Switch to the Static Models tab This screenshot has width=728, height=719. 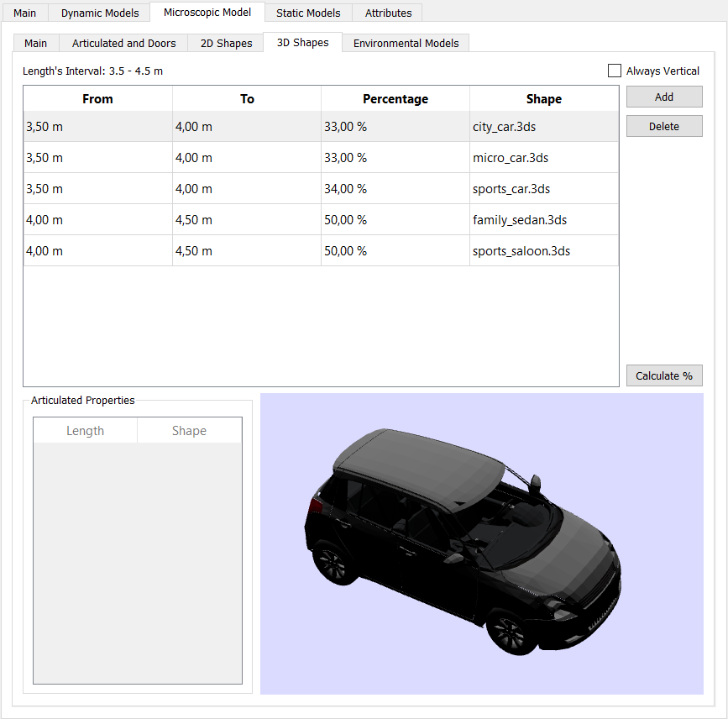point(307,13)
